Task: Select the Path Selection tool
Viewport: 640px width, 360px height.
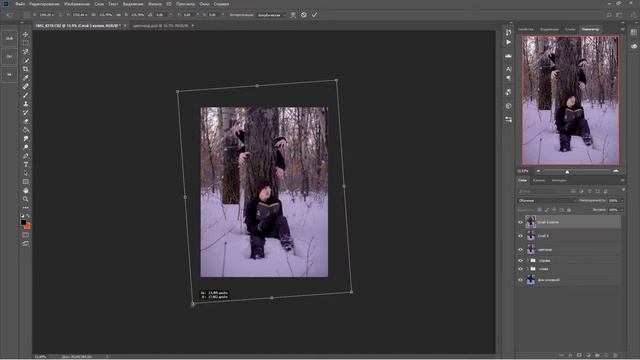Action: point(26,173)
